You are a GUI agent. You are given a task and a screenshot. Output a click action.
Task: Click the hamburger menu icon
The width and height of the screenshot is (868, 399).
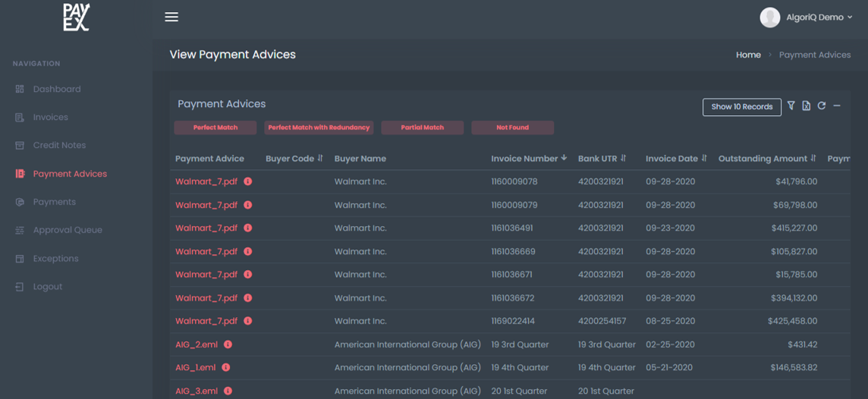click(171, 17)
